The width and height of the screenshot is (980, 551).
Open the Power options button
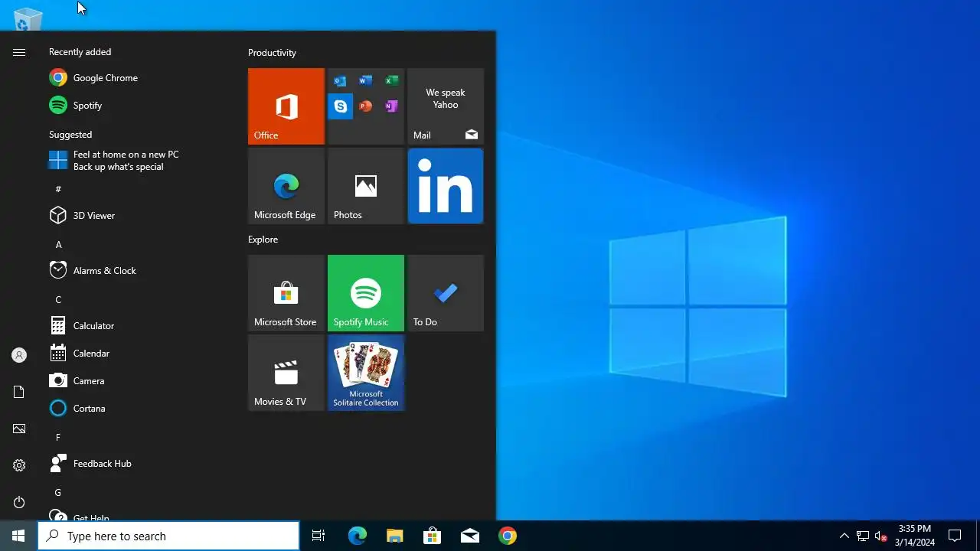pyautogui.click(x=19, y=502)
